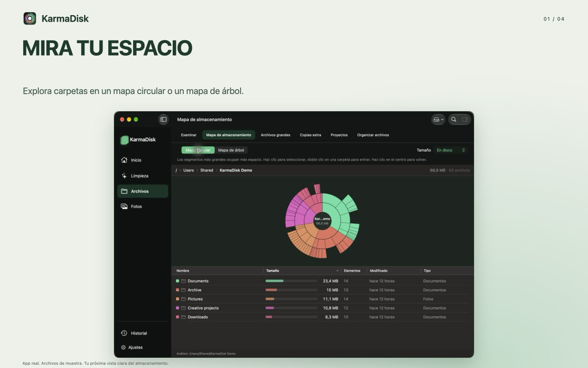Click the orange swatch beside Pictures
Image resolution: width=588 pixels, height=368 pixels.
point(178,299)
